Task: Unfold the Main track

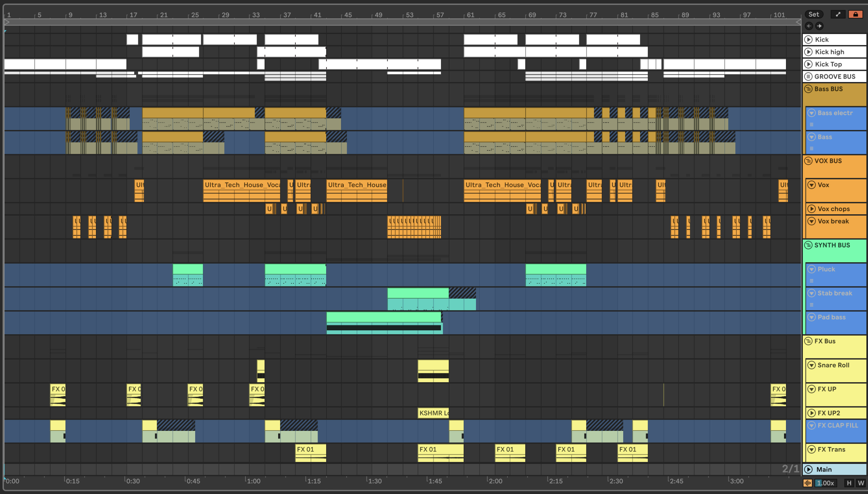Action: pos(808,469)
